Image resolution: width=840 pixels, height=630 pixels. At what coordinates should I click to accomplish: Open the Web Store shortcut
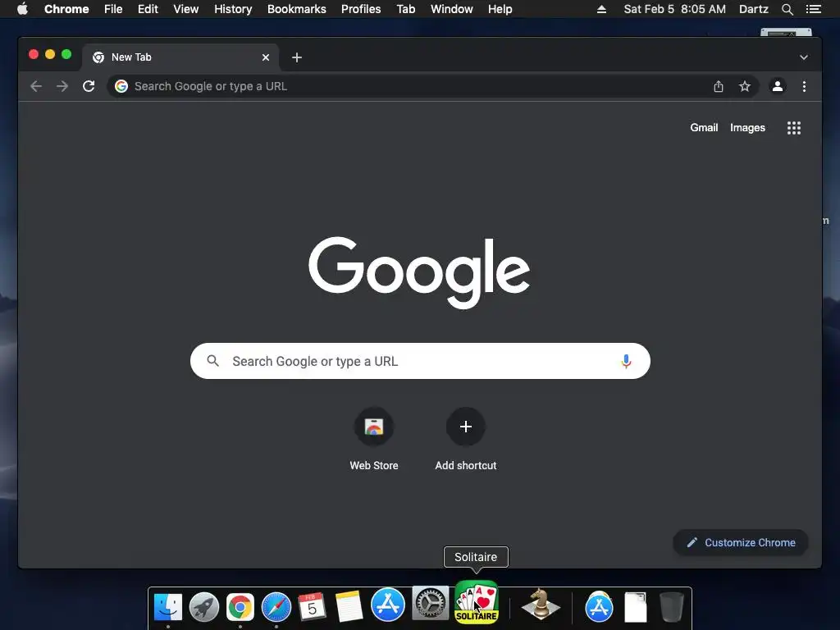click(x=374, y=427)
